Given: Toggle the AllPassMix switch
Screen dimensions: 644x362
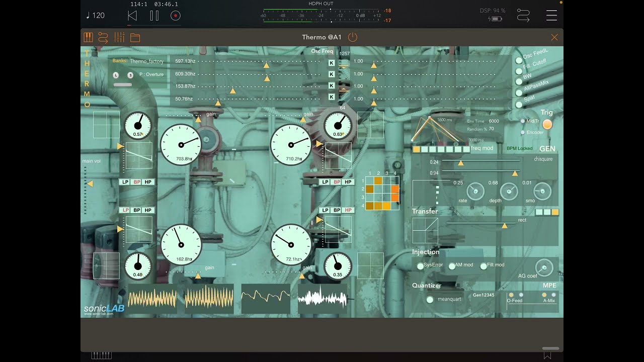Looking at the screenshot, I should (x=519, y=93).
